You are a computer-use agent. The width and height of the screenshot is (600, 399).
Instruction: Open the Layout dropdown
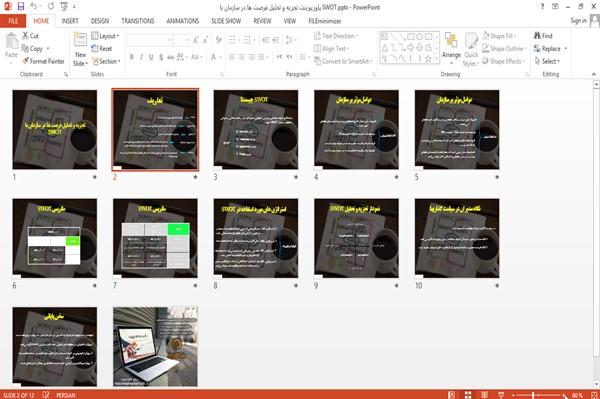point(106,36)
